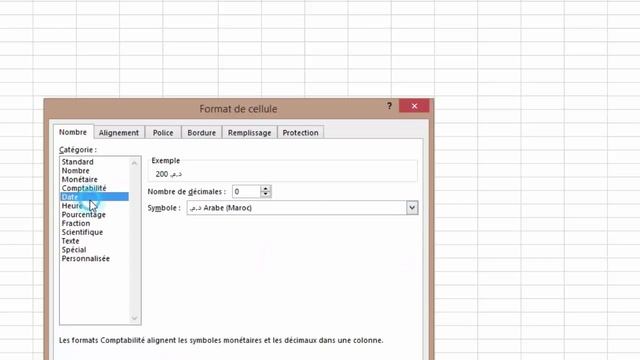The width and height of the screenshot is (640, 360).
Task: Switch to the Nombre tab
Action: (x=73, y=132)
